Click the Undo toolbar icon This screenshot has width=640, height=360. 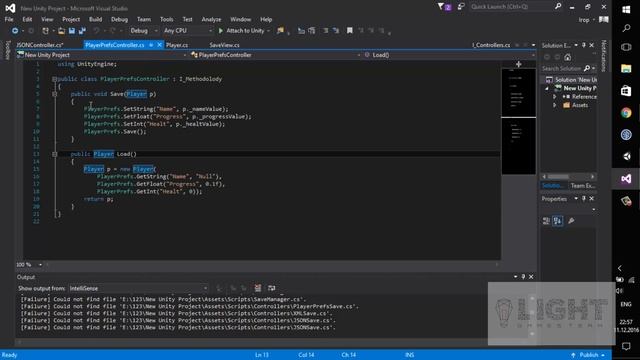point(96,31)
